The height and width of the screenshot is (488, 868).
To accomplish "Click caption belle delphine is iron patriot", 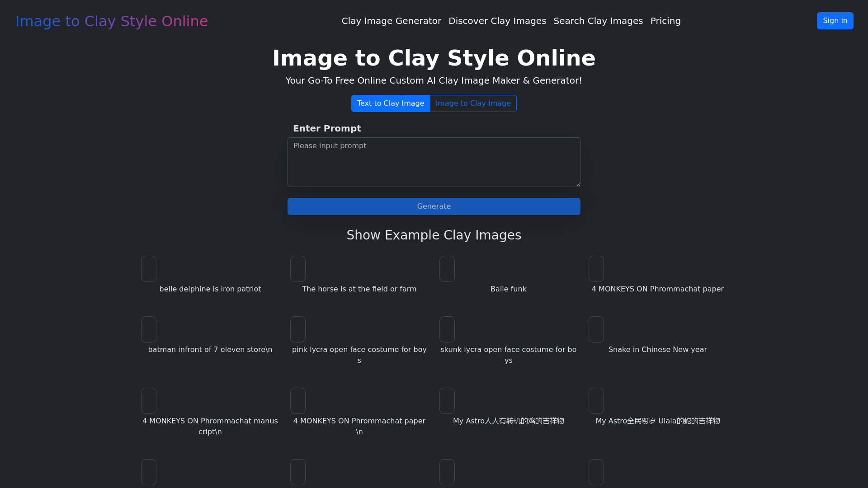I will pos(210,289).
